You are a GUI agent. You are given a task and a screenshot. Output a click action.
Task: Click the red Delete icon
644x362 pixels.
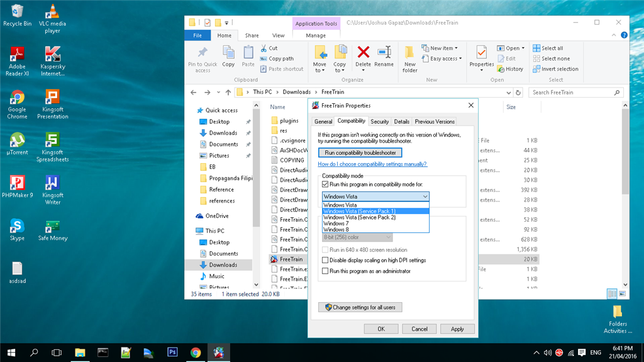coord(363,52)
